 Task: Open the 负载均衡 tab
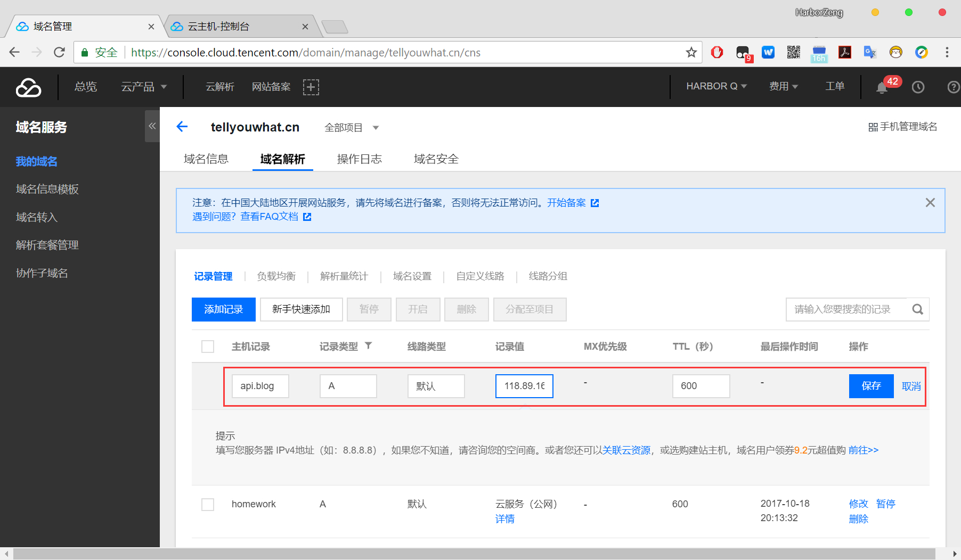click(x=276, y=276)
